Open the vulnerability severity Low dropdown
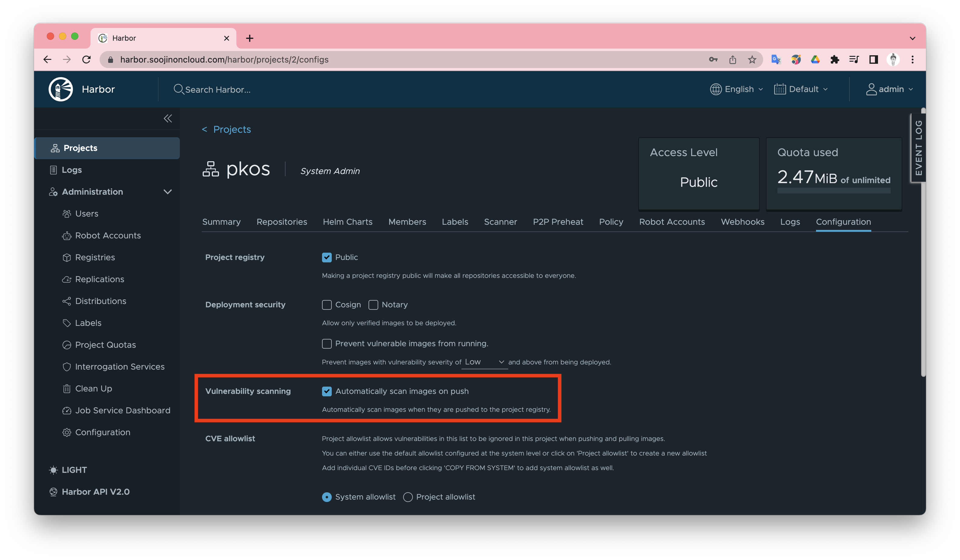 pyautogui.click(x=484, y=362)
